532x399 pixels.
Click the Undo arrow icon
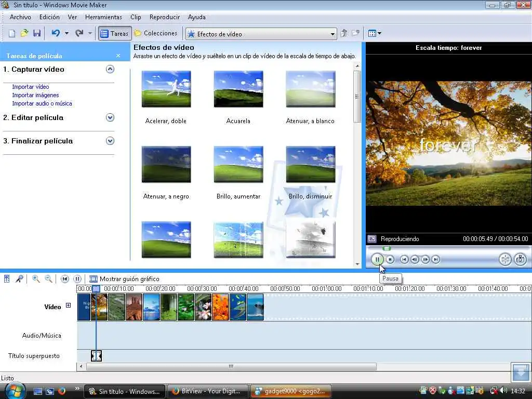point(56,33)
